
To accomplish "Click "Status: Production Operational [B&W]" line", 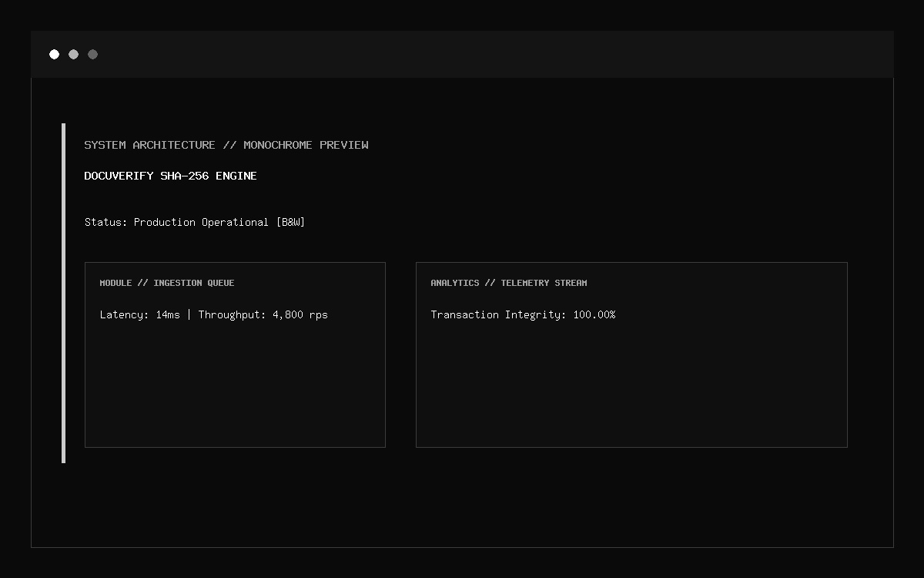I will pyautogui.click(x=195, y=222).
